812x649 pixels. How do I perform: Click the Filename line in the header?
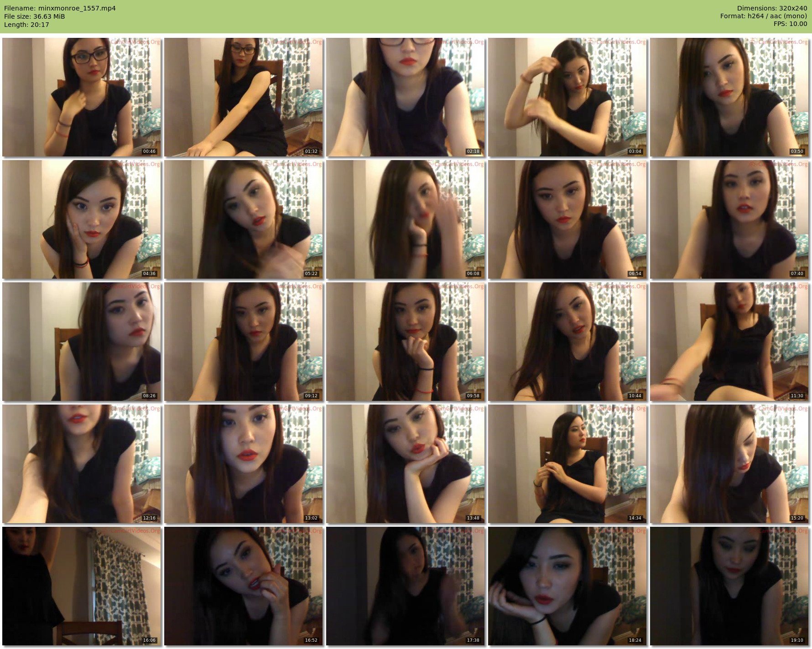click(60, 8)
